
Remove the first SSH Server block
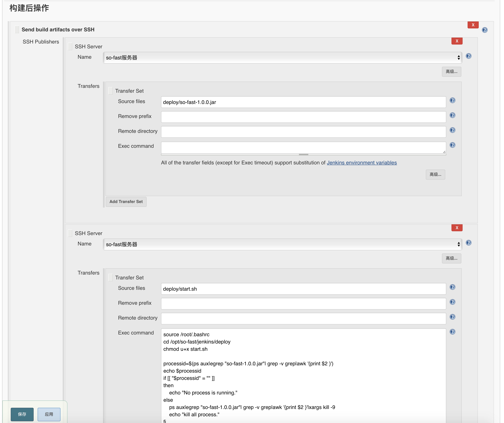[457, 41]
